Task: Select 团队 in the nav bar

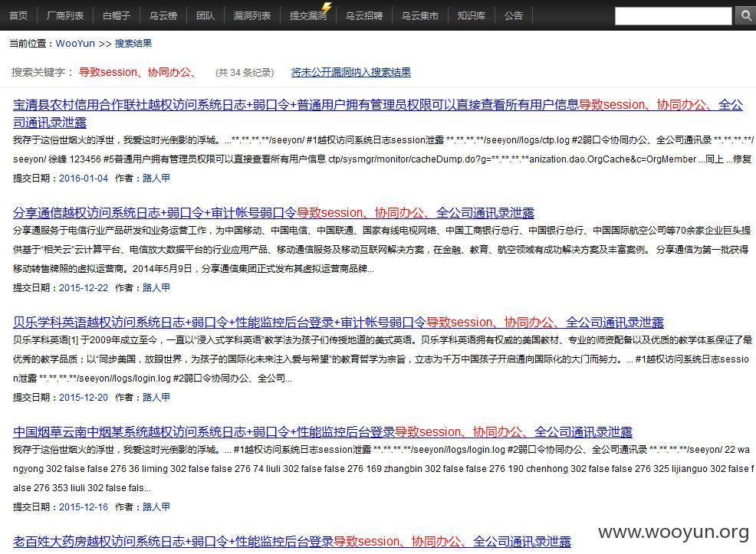Action: tap(205, 16)
